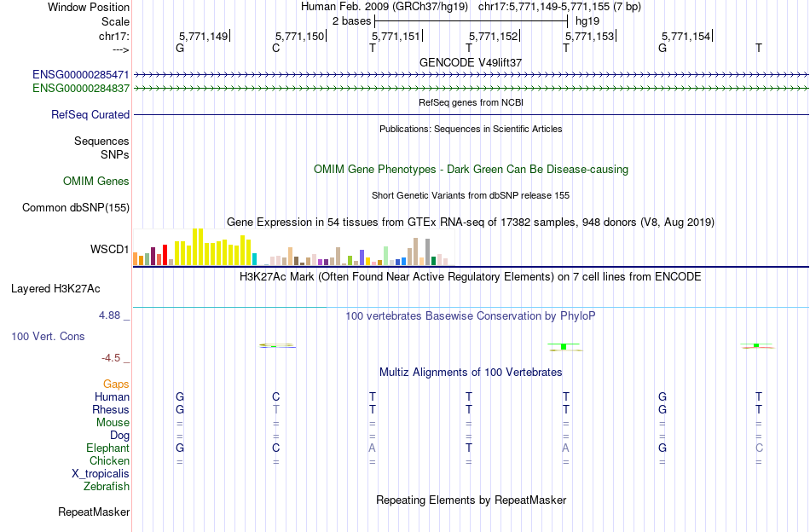Click Gene Expression in 54 tissues title

coord(471,223)
